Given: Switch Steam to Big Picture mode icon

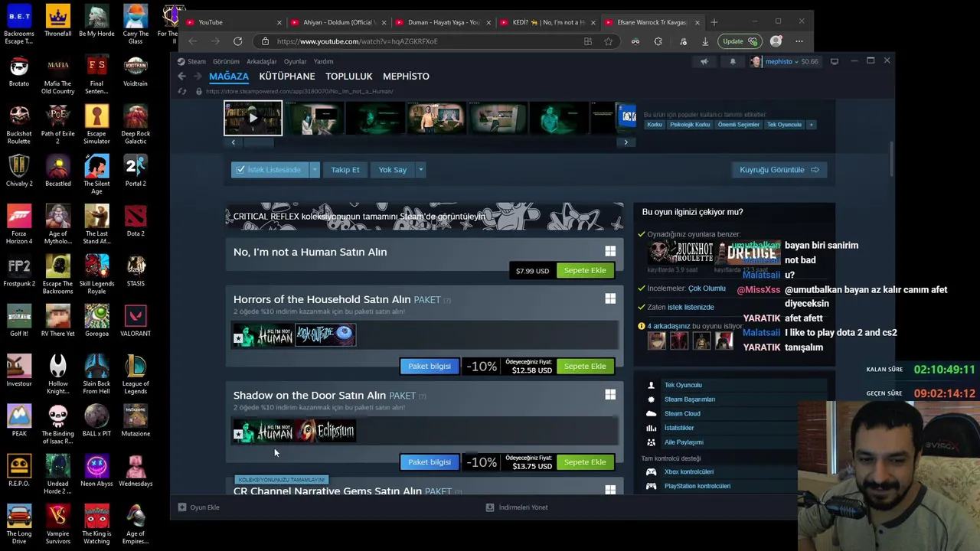Looking at the screenshot, I should point(835,61).
